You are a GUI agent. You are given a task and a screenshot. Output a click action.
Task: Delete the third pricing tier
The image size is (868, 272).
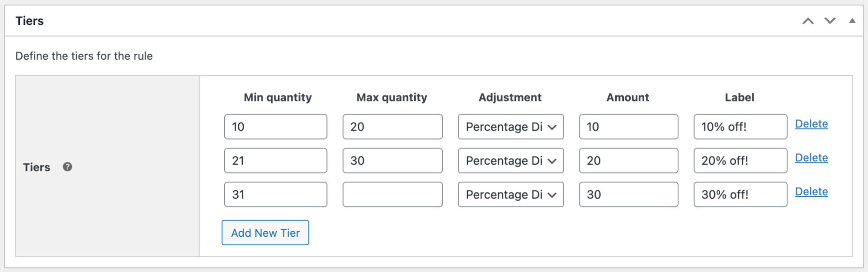point(811,191)
